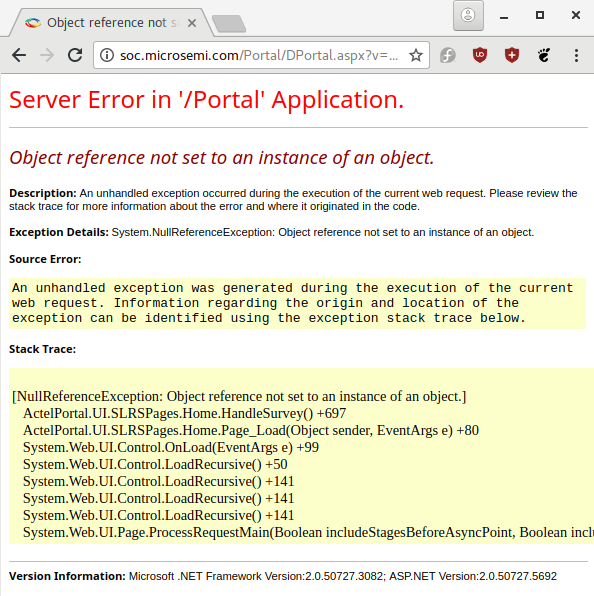Click 'System.Web.UI.Control.LoadRecursive() +50' line
This screenshot has height=596, width=594.
(x=155, y=464)
